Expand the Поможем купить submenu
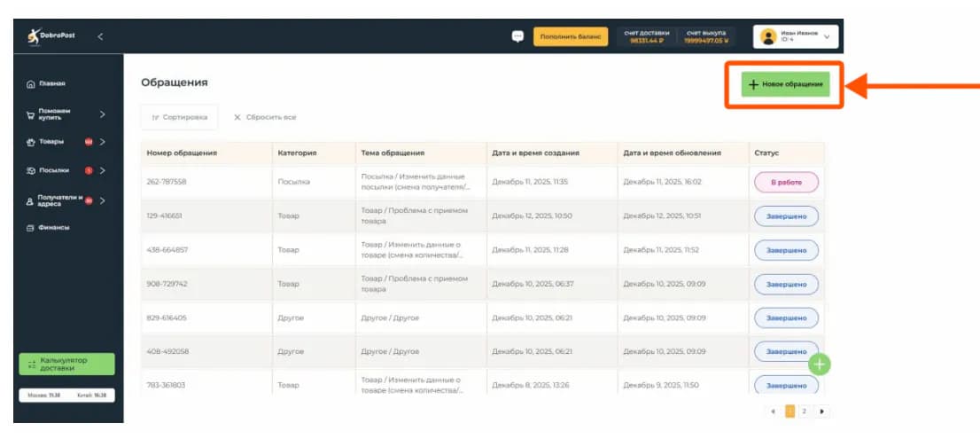 [102, 114]
